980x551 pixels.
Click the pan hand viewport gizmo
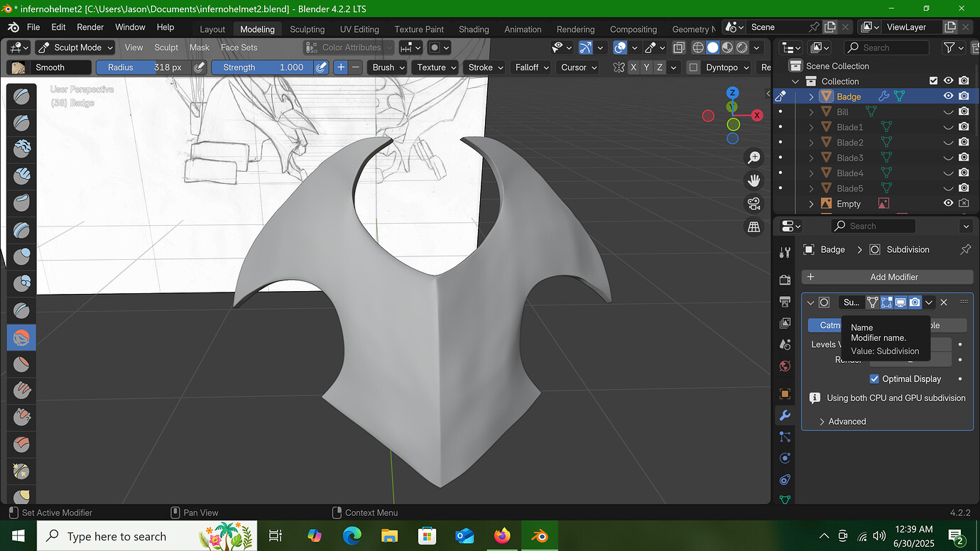point(753,180)
